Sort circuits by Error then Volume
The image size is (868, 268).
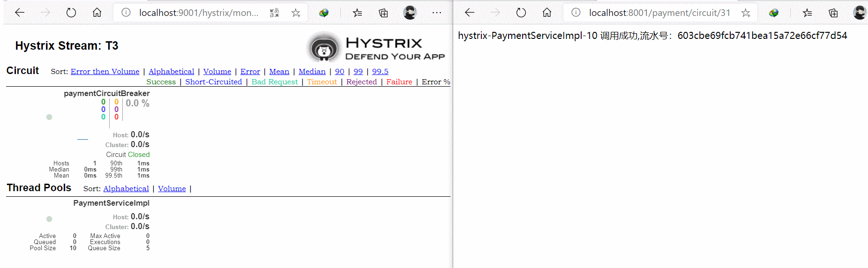(105, 71)
